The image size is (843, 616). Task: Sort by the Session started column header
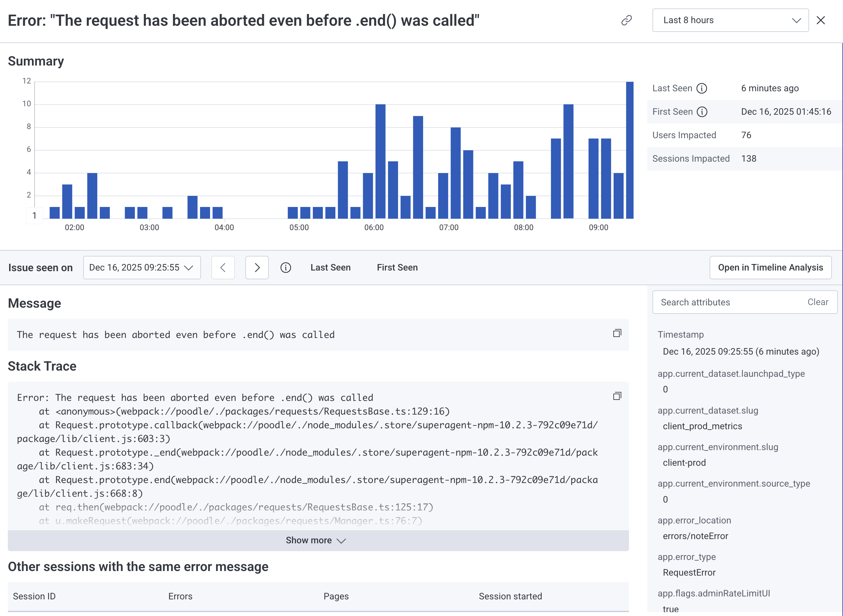[x=510, y=596]
